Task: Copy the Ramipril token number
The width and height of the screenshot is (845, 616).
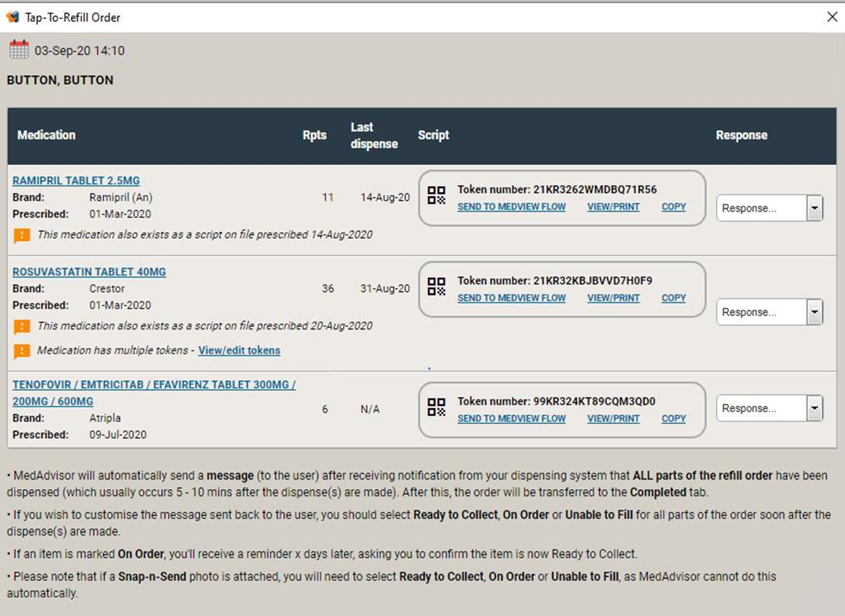Action: [674, 207]
